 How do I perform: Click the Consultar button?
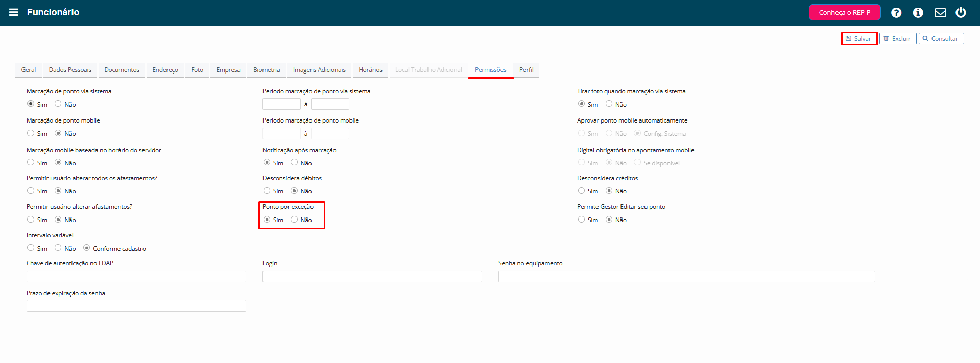point(941,39)
